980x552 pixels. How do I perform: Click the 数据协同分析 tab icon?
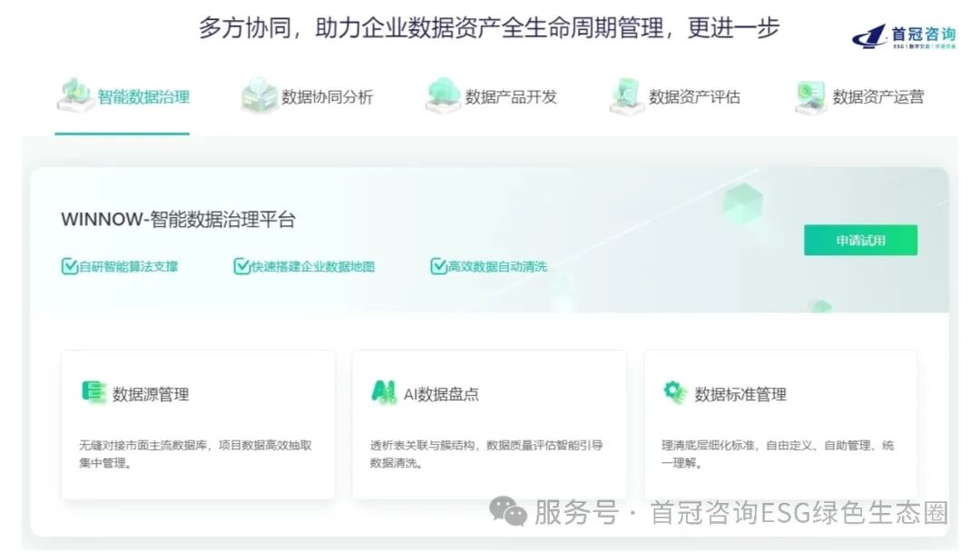coord(259,95)
